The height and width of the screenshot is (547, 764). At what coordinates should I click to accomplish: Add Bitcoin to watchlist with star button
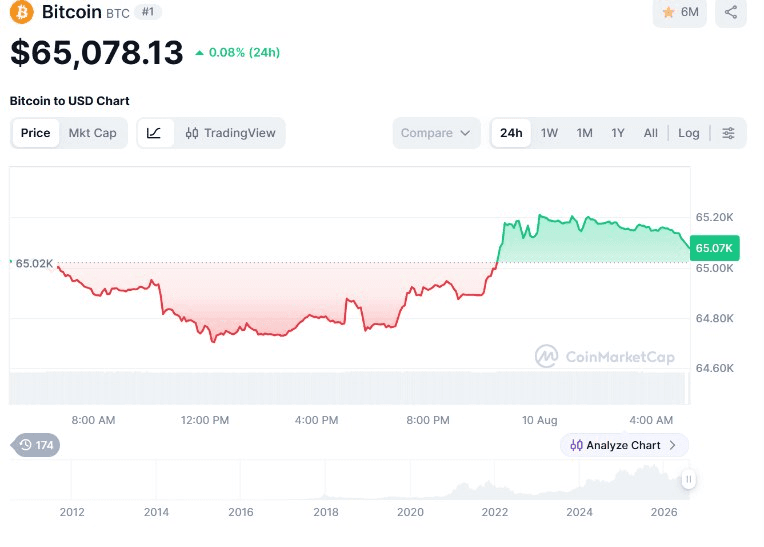[680, 12]
